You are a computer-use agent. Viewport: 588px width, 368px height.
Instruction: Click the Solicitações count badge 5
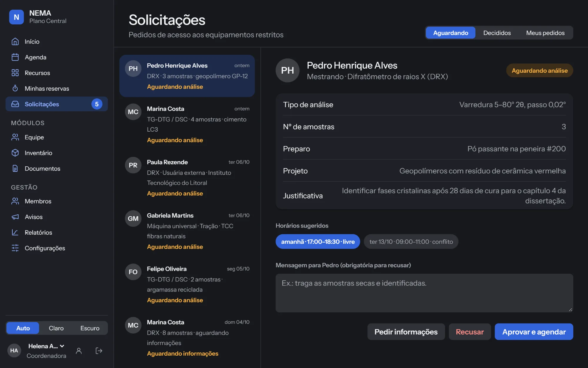(97, 104)
